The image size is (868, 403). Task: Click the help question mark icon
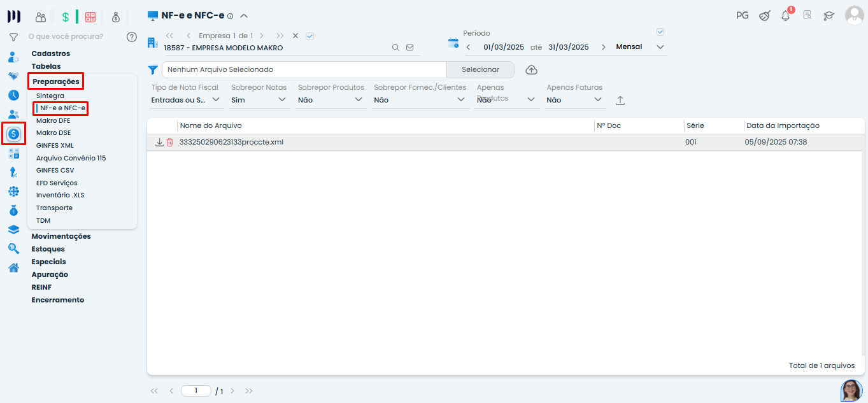tap(132, 37)
